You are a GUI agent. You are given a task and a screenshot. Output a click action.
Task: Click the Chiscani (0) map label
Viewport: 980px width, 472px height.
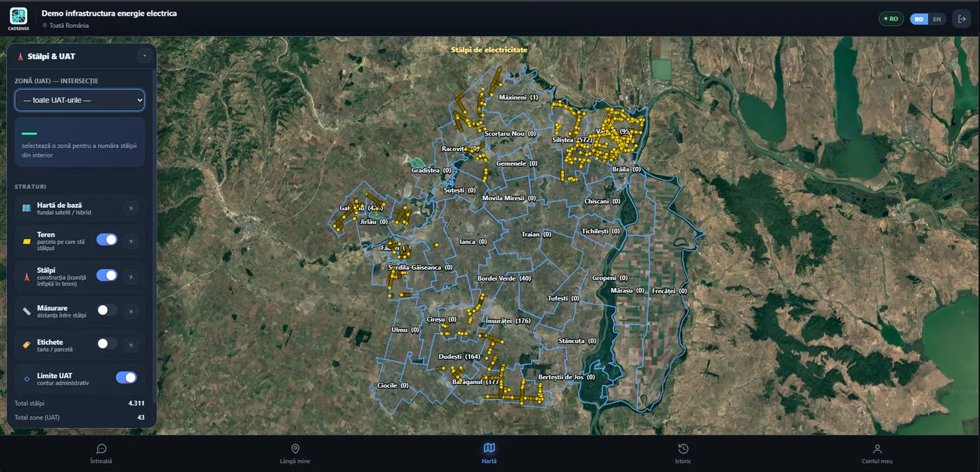point(602,202)
